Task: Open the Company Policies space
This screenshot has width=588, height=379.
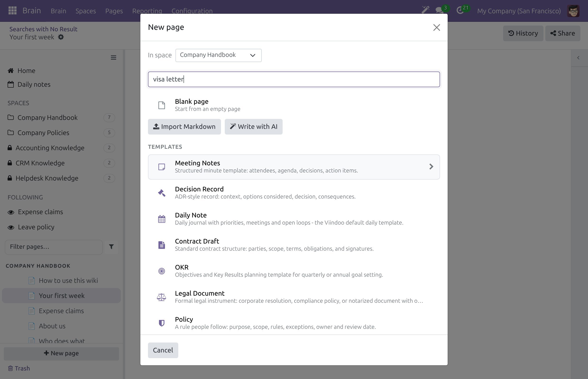Action: (x=61, y=133)
